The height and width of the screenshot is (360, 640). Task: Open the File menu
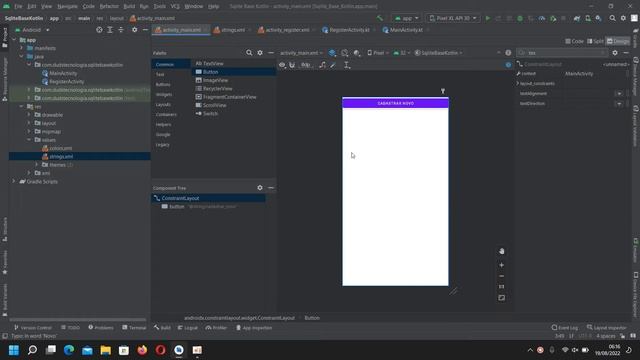[x=18, y=6]
